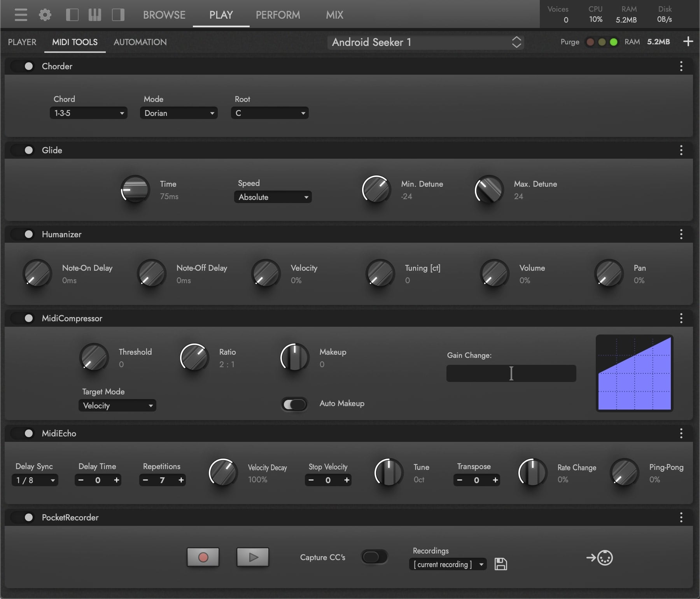This screenshot has width=700, height=599.
Task: Open the hamburger main menu
Action: click(21, 15)
